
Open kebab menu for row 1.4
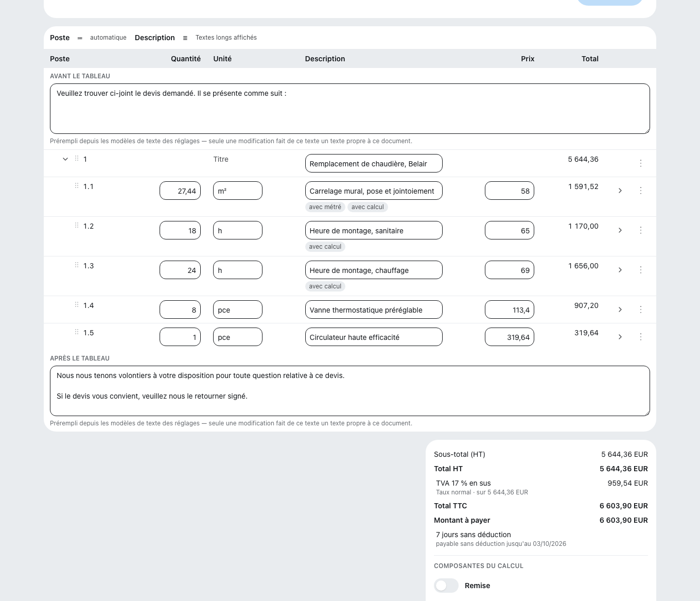pyautogui.click(x=641, y=310)
